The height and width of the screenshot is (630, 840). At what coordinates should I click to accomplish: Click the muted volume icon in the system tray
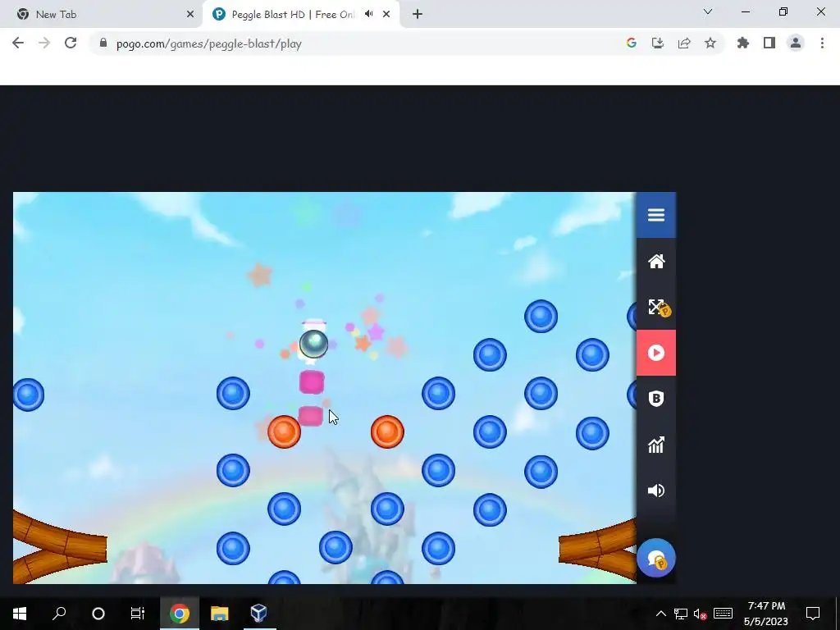coord(700,614)
